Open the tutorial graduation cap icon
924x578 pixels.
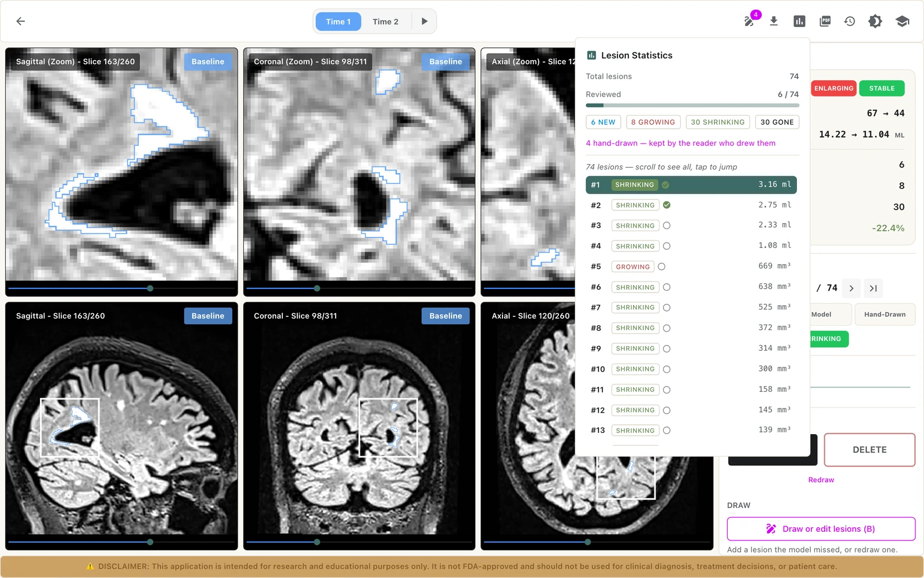coord(902,21)
